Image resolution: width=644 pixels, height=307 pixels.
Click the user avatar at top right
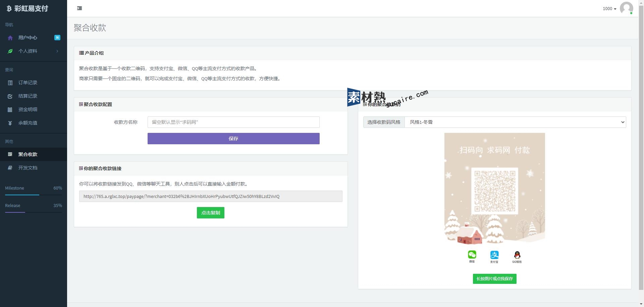[626, 8]
